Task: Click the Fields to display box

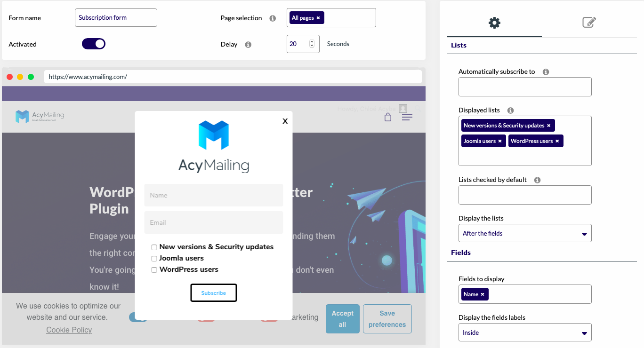Action: pos(525,294)
